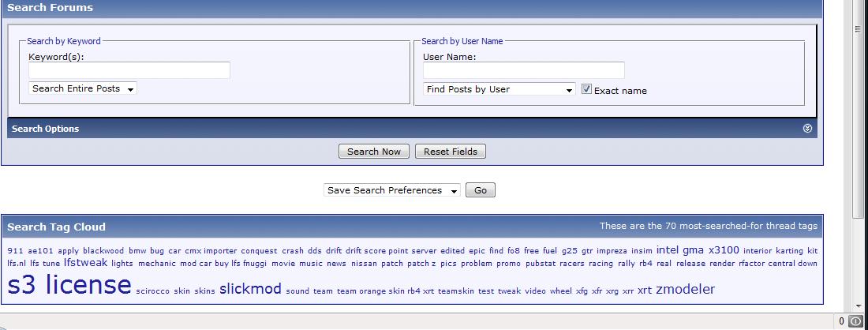Viewport: 868px width, 330px height.
Task: Select the ae101 tag link
Action: tap(40, 251)
